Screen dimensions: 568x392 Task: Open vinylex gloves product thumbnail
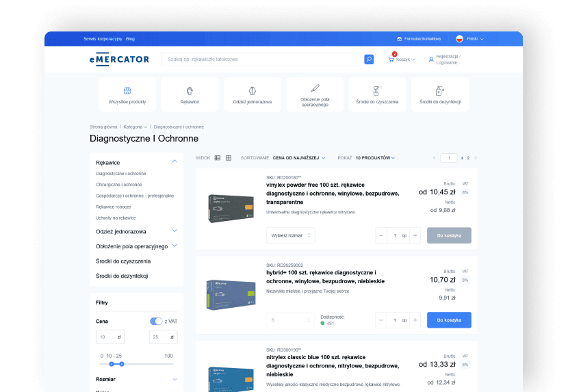point(231,208)
